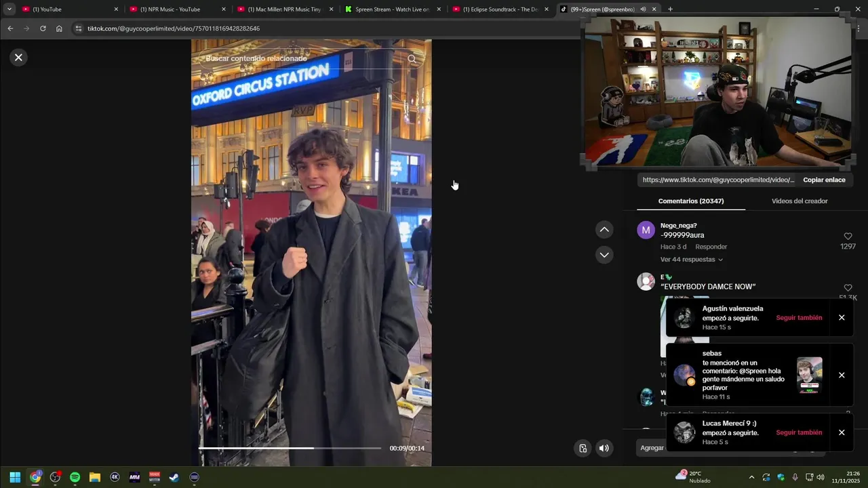
Task: Close the 'Spreen Stream' Kick tab
Action: pyautogui.click(x=439, y=9)
